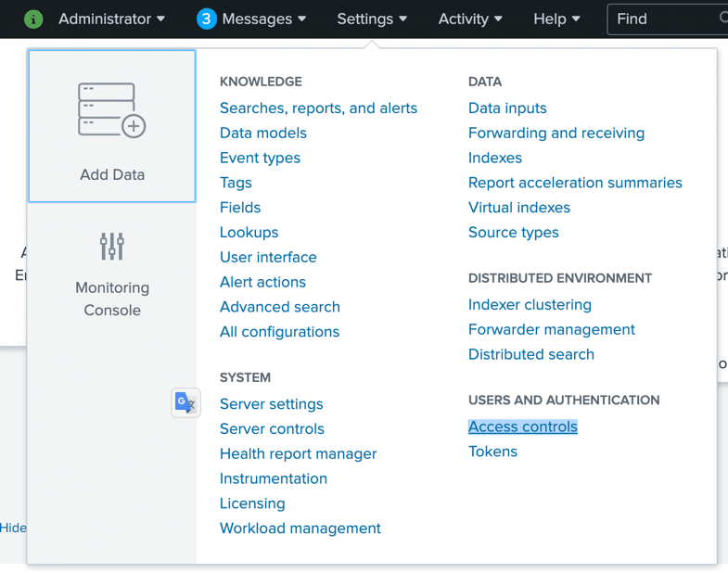728x573 pixels.
Task: Open the Activity menu
Action: (x=470, y=19)
